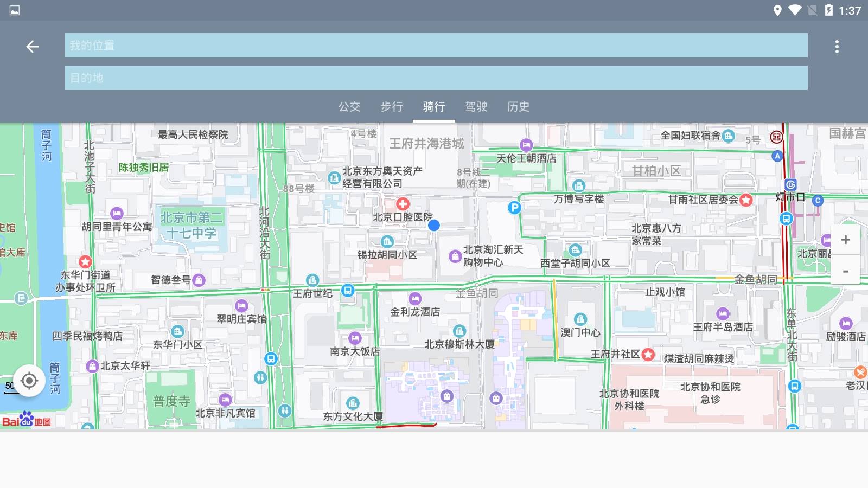868x488 pixels.
Task: Switch to the 公交 tab
Action: [x=349, y=107]
